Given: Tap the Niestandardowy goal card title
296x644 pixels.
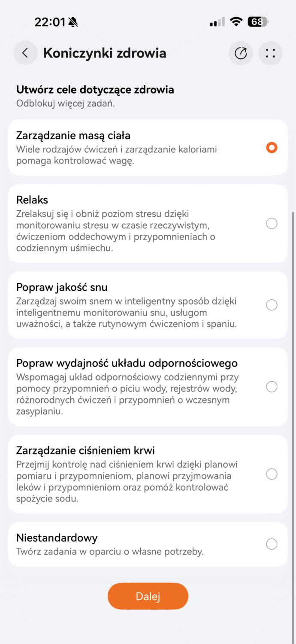Looking at the screenshot, I should click(57, 538).
